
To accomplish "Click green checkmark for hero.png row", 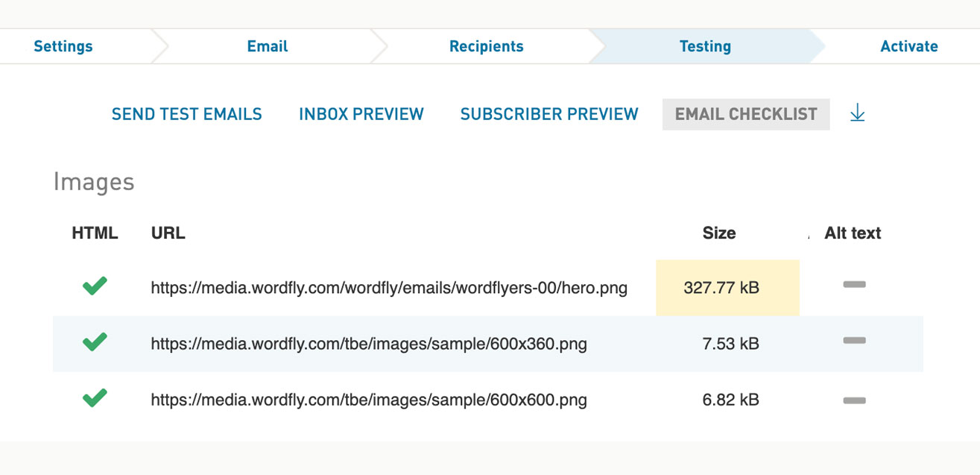I will pyautogui.click(x=95, y=286).
